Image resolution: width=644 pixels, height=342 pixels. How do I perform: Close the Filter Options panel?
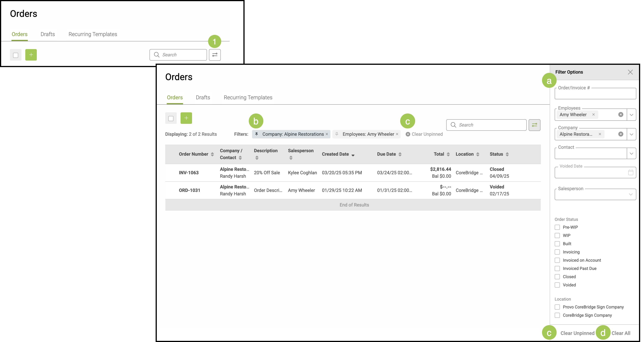point(630,72)
